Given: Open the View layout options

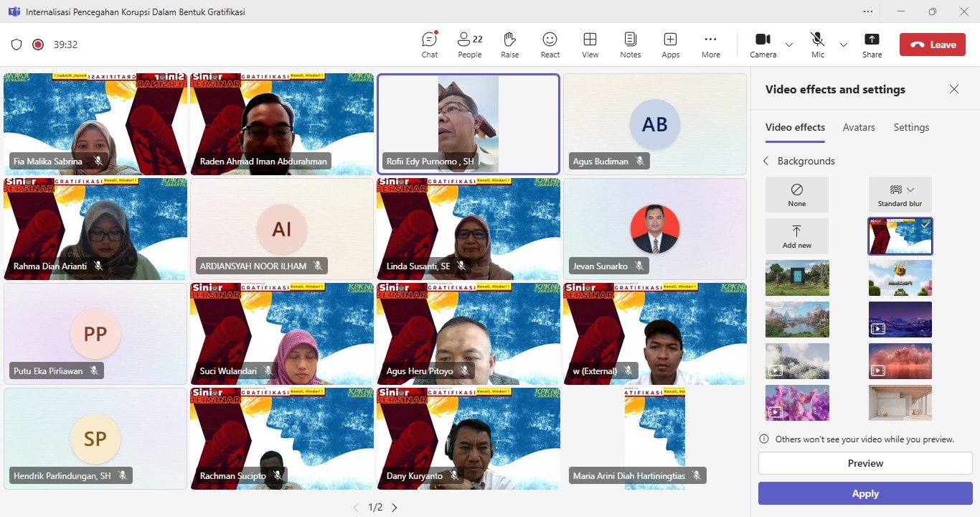Looking at the screenshot, I should coord(590,45).
